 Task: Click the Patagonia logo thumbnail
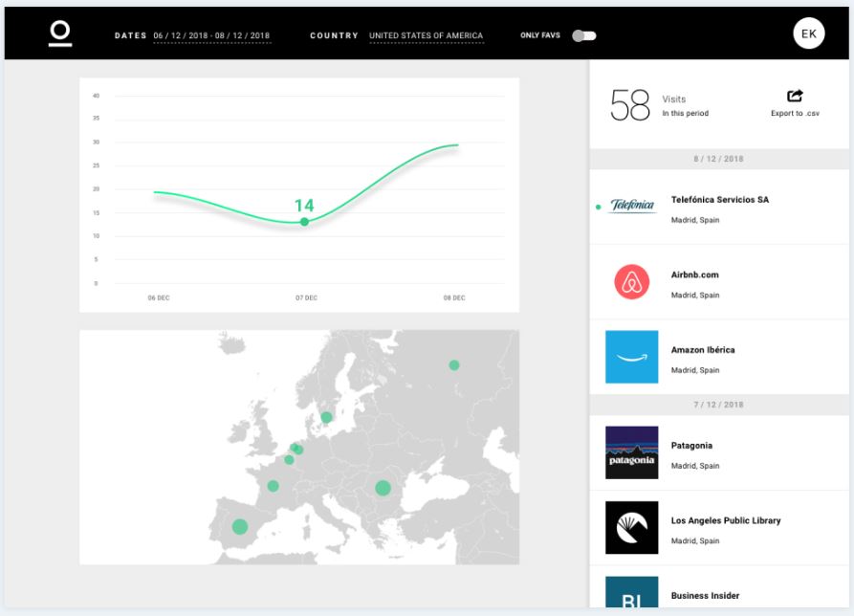632,452
